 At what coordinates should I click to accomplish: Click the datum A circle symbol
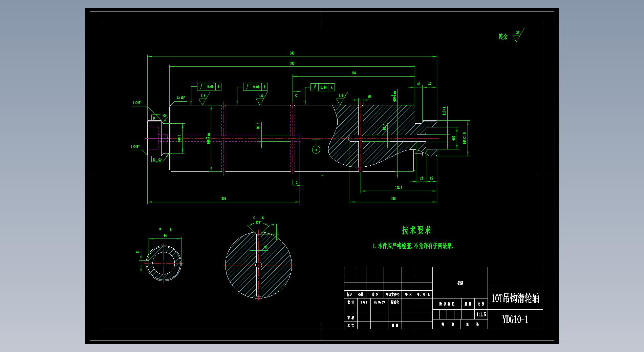coord(316,149)
